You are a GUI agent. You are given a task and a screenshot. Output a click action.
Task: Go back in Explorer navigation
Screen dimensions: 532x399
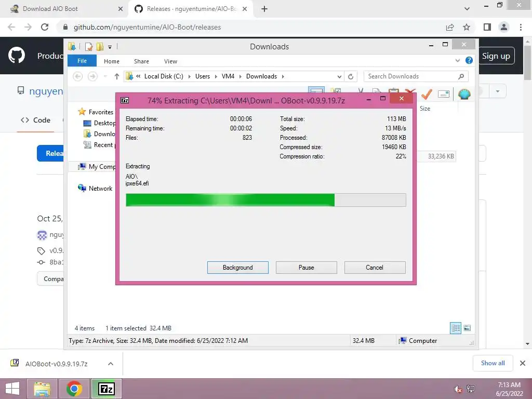click(x=78, y=76)
